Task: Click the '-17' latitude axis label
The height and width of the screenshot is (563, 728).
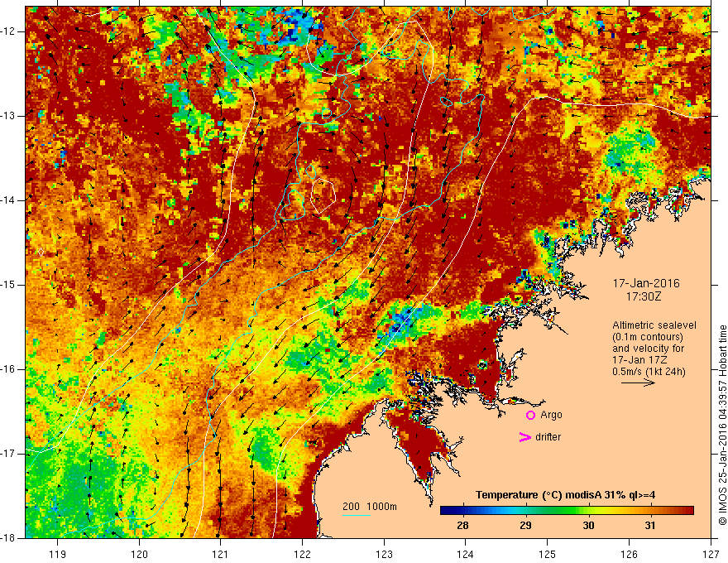Action: 8,454
